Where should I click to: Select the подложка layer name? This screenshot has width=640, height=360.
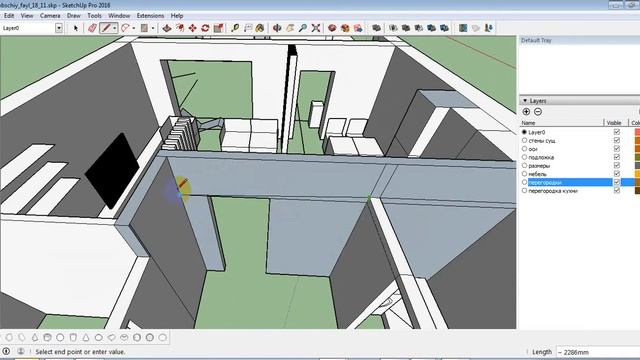pos(541,157)
